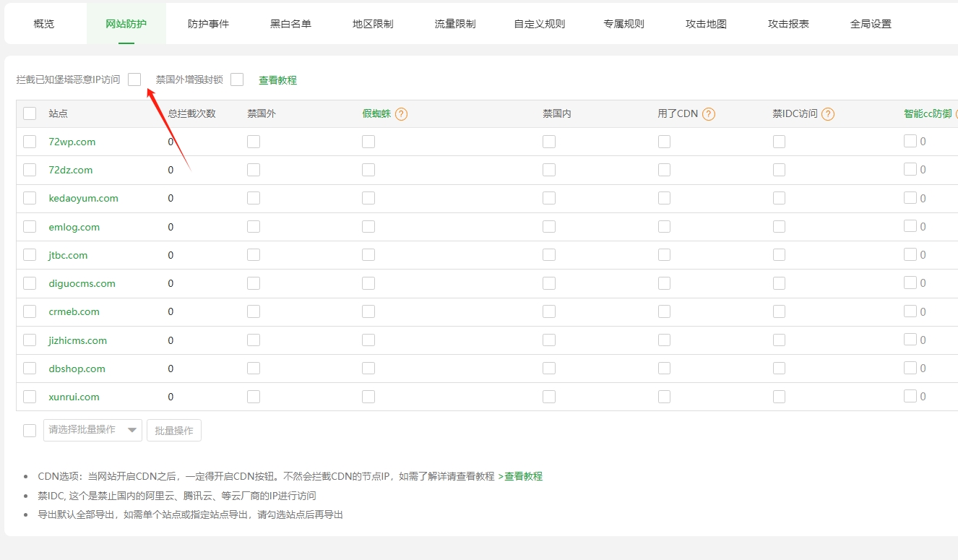This screenshot has height=560, width=958.
Task: Open 攻击报表 tab
Action: [788, 24]
